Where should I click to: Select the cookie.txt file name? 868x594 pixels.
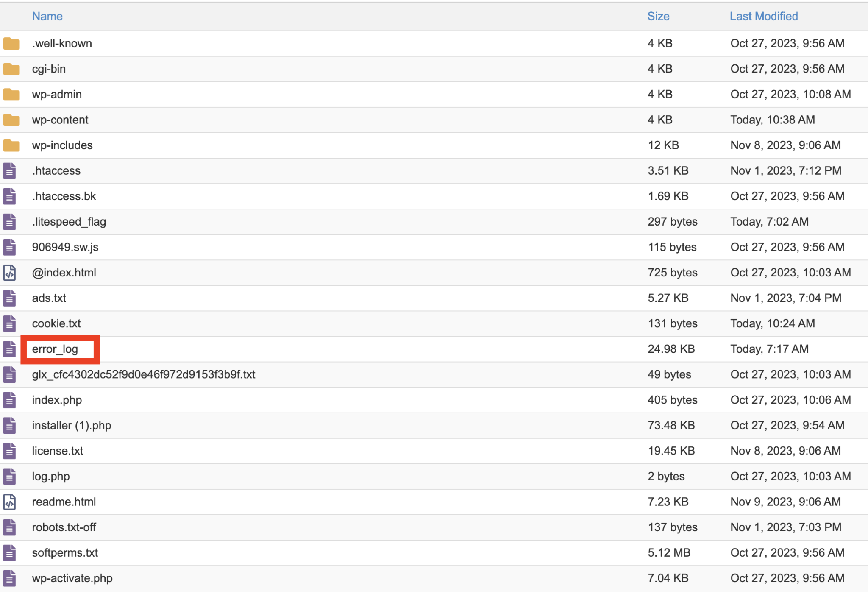pos(56,323)
